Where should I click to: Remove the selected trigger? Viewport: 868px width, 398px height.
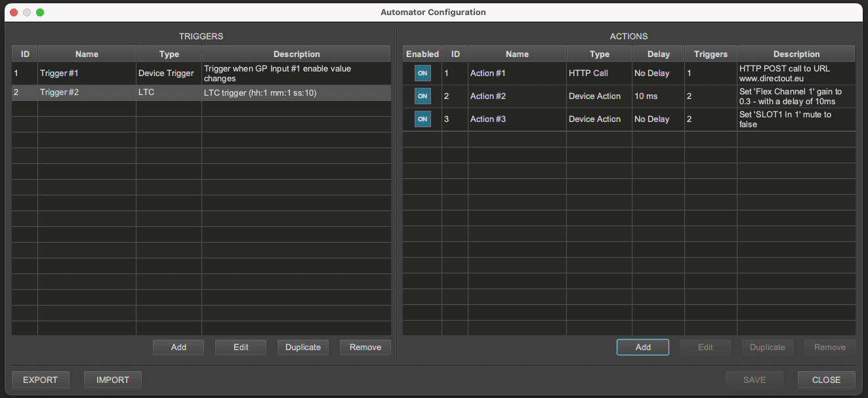365,348
